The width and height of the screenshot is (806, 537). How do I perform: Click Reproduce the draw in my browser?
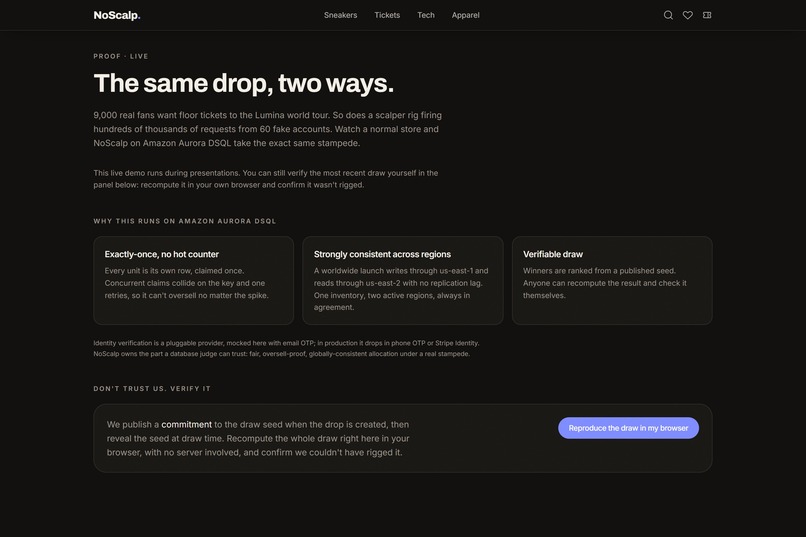pos(628,428)
